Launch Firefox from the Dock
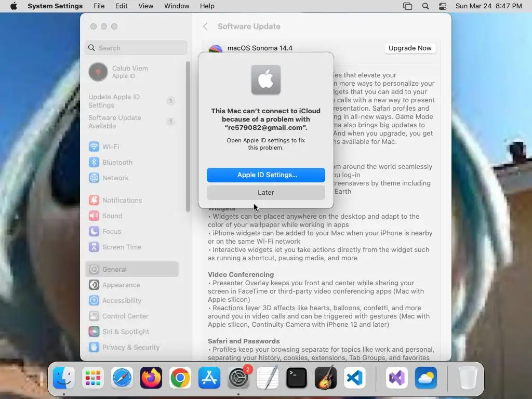532x399 pixels. coord(151,378)
